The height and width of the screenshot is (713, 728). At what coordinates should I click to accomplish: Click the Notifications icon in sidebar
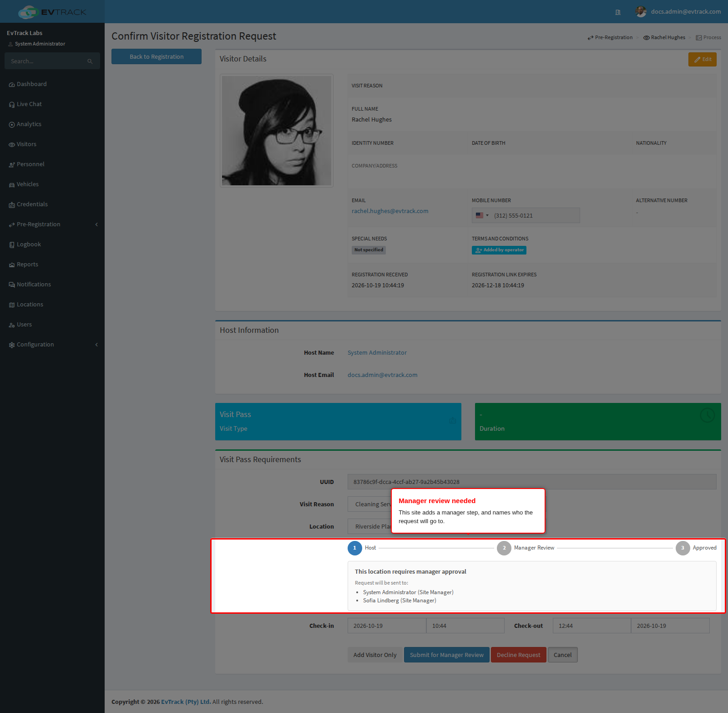[x=12, y=285]
